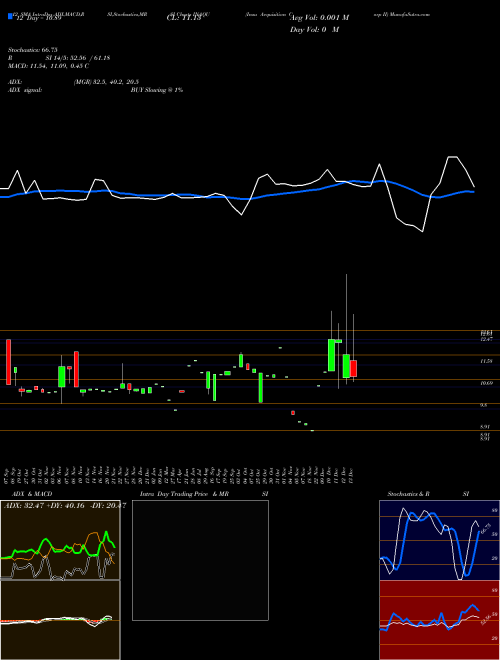Click the 'Intra Day Trading Price & MR SI' title
Viewport: 500px width, 660px height.
tap(204, 494)
